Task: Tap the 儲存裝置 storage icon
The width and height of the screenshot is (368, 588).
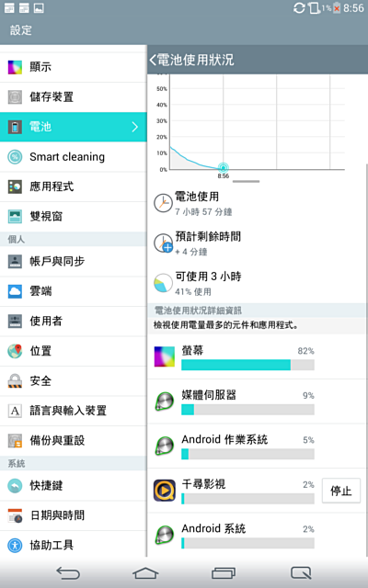Action: pos(15,96)
